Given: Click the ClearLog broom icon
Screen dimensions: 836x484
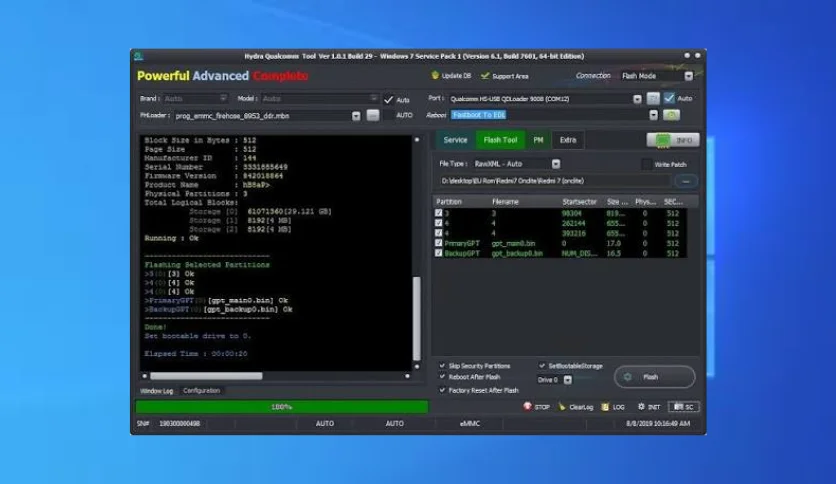Looking at the screenshot, I should [x=562, y=407].
